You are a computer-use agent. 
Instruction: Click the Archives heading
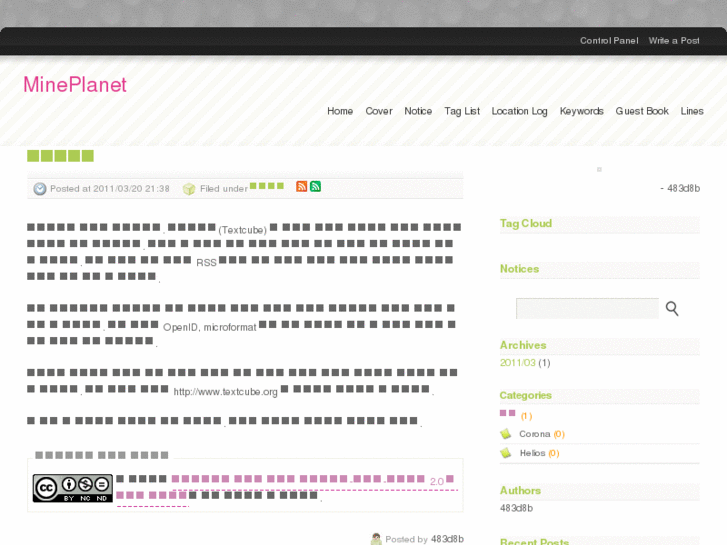(523, 346)
